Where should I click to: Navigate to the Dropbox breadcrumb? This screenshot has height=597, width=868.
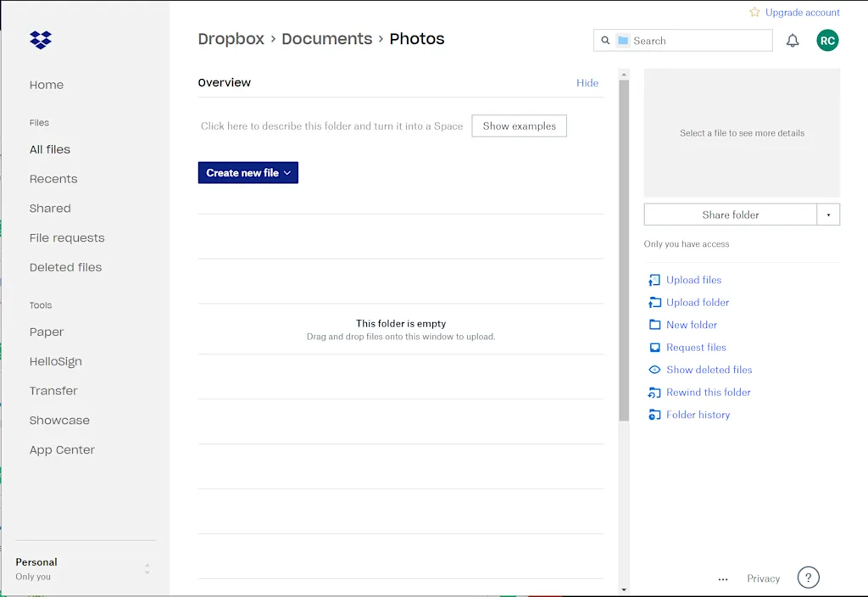click(x=231, y=39)
